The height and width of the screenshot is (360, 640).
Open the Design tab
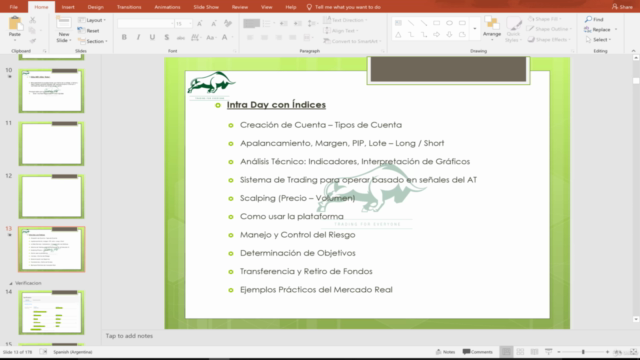96,7
